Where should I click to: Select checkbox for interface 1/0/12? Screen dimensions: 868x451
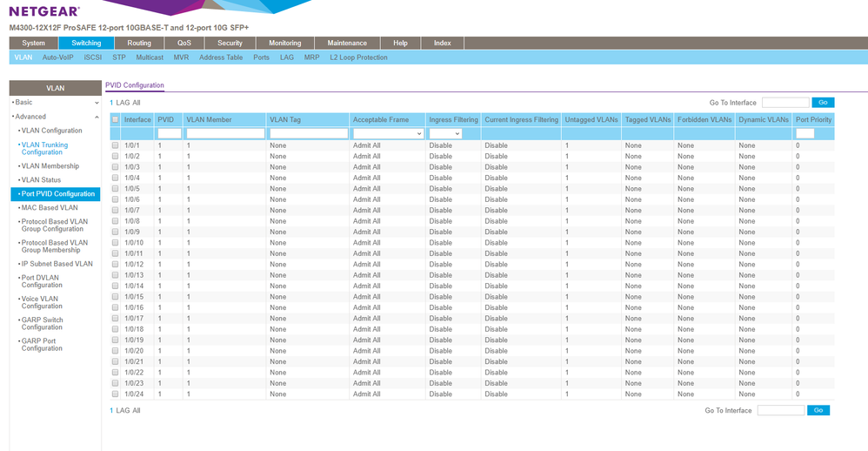coord(115,265)
